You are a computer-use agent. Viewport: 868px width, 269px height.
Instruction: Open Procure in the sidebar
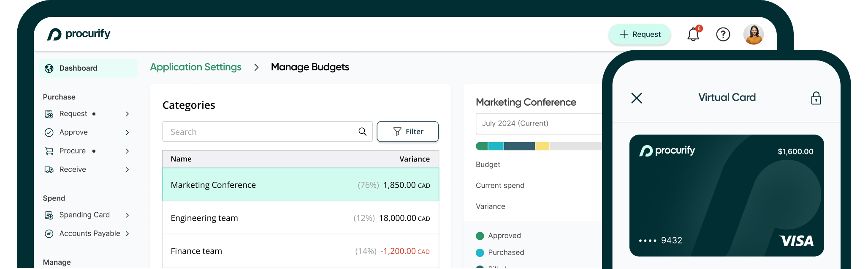click(73, 151)
